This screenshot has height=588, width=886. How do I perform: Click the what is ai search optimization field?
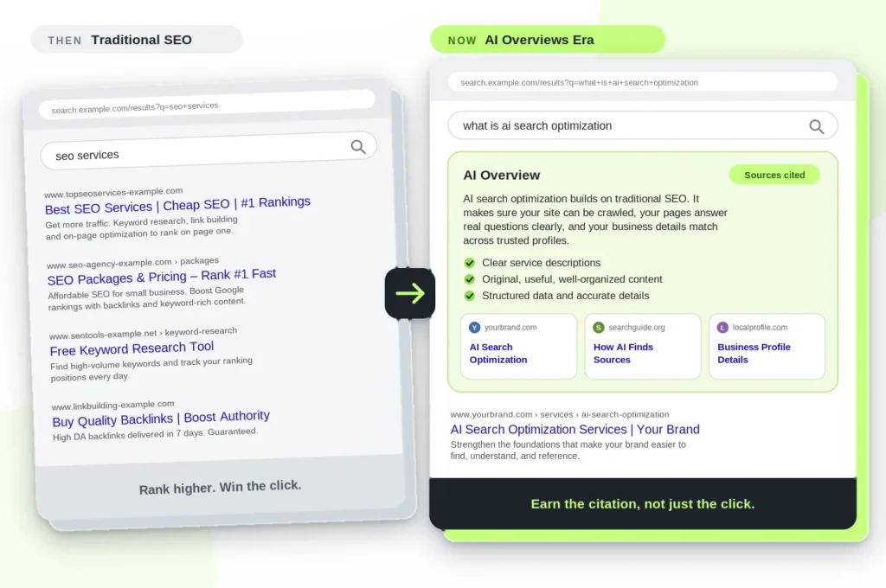643,125
